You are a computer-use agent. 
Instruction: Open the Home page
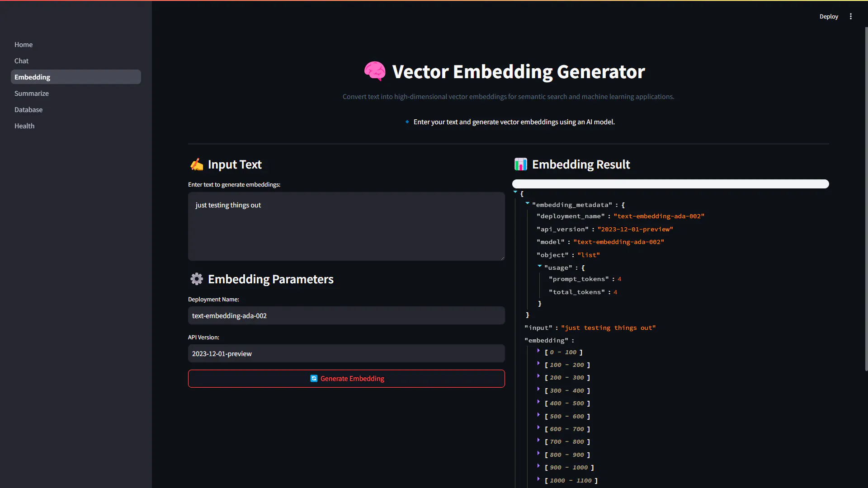point(76,44)
